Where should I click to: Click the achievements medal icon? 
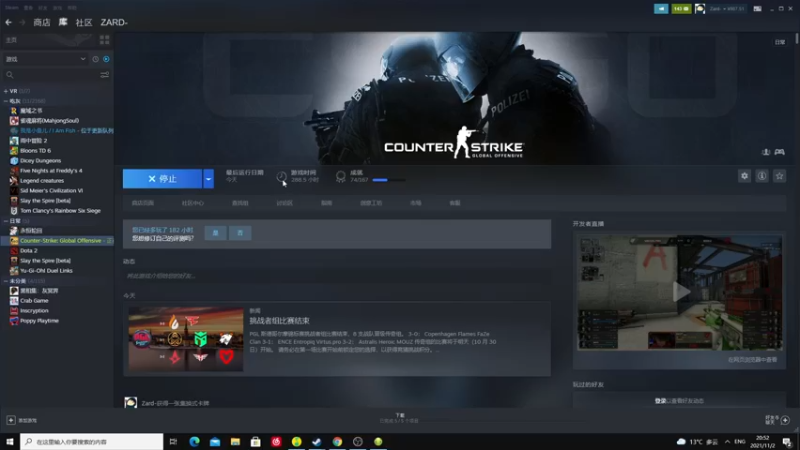pos(340,177)
